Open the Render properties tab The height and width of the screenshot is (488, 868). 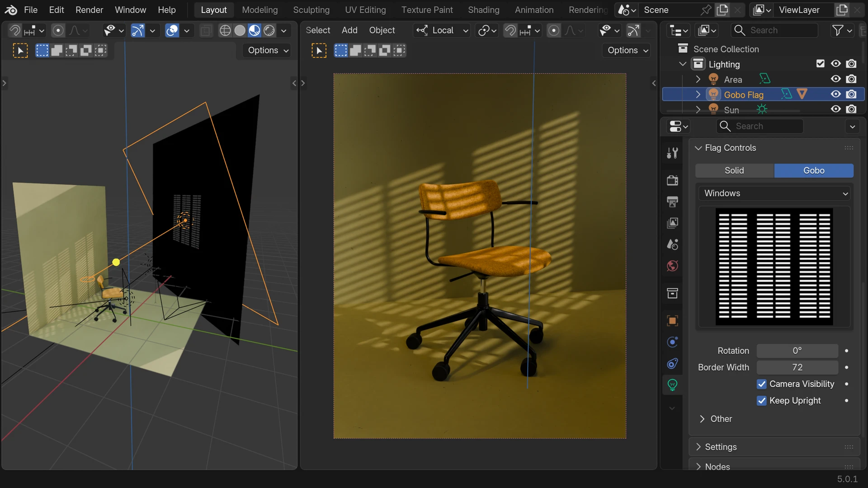(672, 180)
